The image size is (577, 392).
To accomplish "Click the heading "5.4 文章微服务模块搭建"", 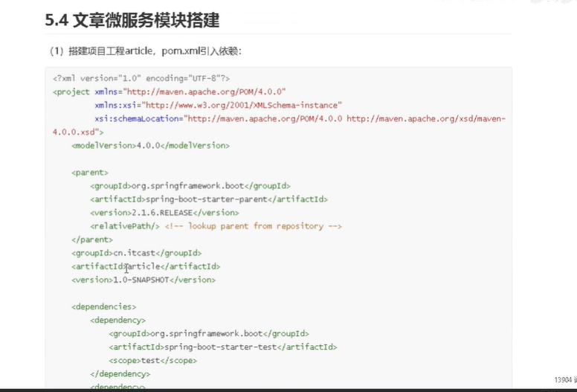I will [x=132, y=20].
